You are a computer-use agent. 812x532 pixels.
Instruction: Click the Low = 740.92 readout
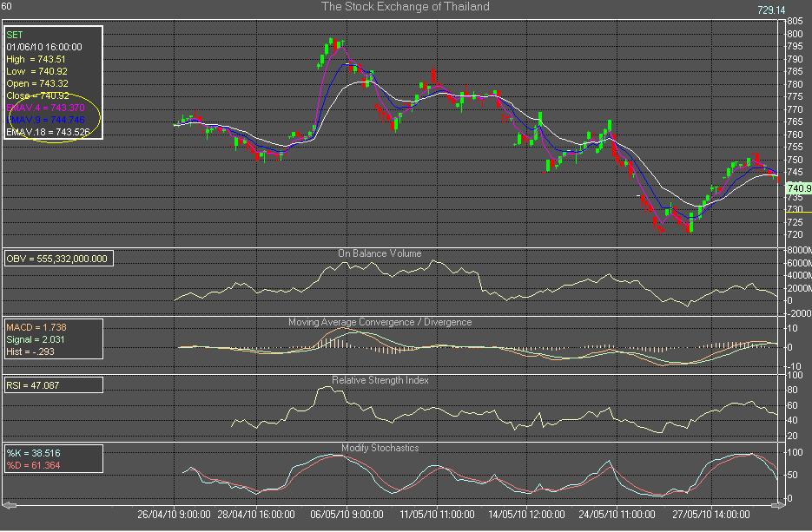coord(36,71)
